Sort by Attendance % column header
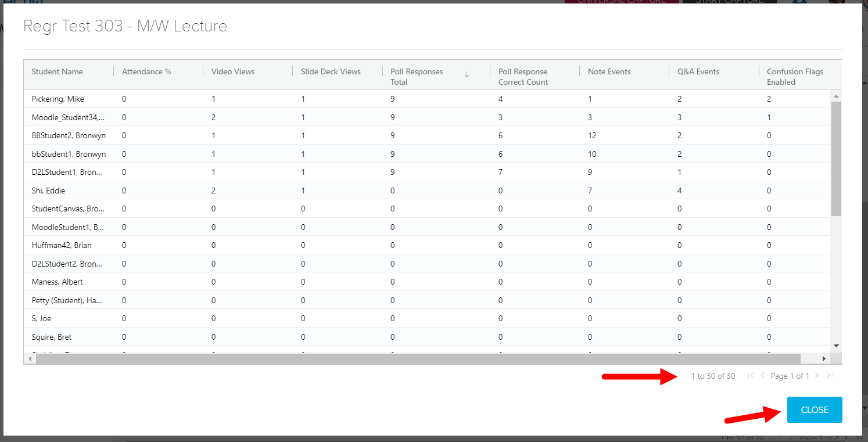Screen dimensions: 868x442 [x=146, y=71]
